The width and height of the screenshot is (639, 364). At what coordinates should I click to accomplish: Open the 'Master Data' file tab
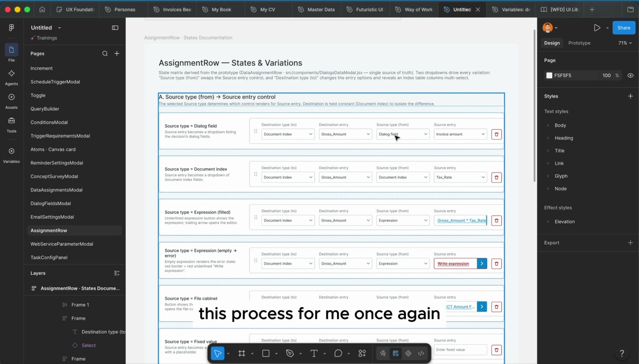(317, 9)
